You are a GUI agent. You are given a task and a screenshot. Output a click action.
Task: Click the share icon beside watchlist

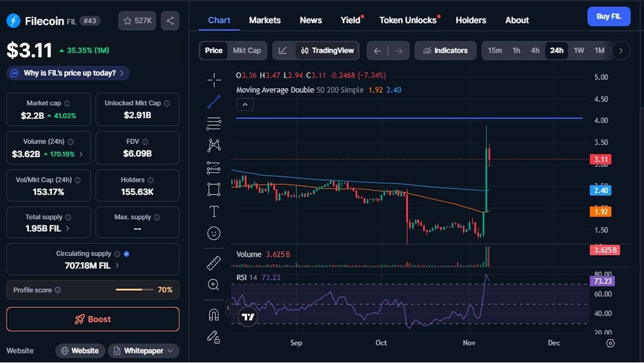click(x=170, y=21)
